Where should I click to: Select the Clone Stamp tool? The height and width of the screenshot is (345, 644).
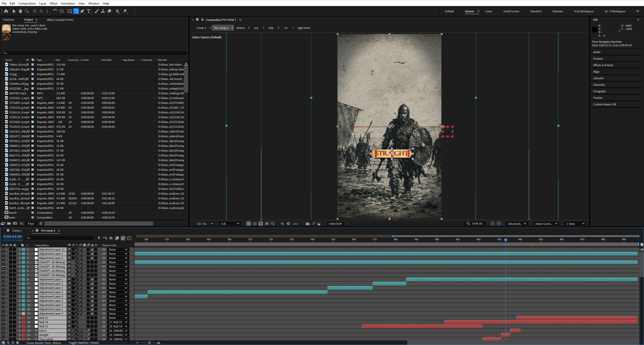pyautogui.click(x=103, y=11)
